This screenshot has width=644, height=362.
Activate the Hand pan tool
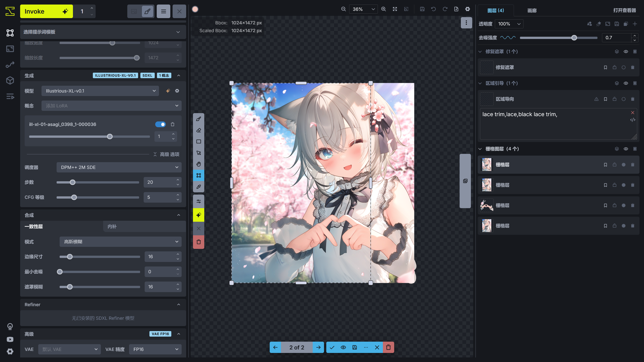click(x=198, y=164)
